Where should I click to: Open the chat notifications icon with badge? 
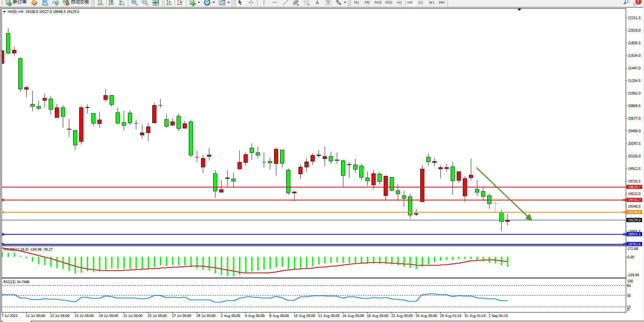pos(636,3)
